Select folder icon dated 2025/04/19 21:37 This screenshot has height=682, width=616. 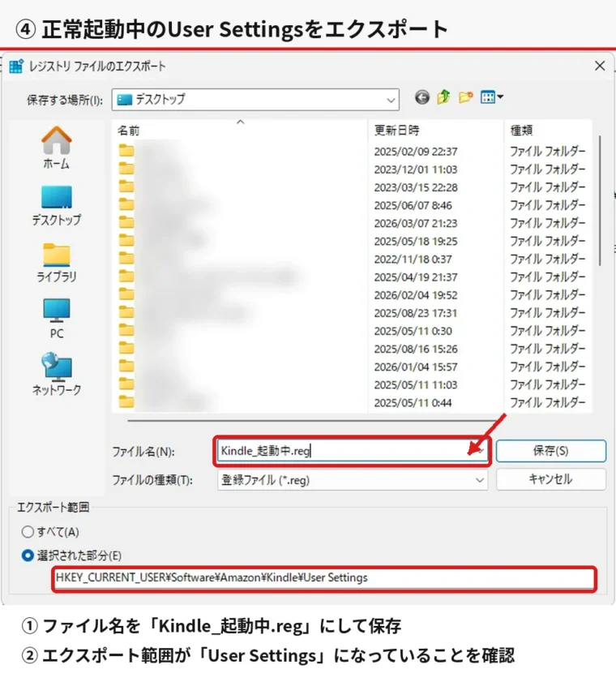point(126,277)
